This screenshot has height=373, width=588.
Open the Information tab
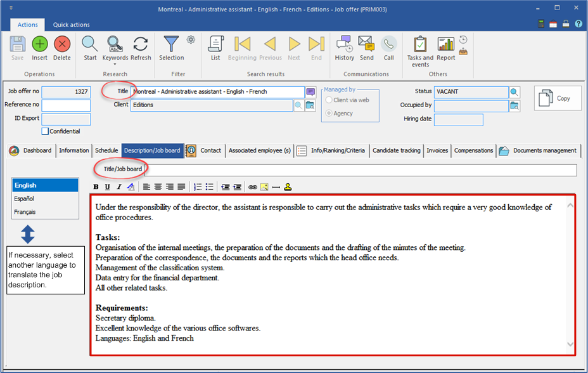point(74,150)
